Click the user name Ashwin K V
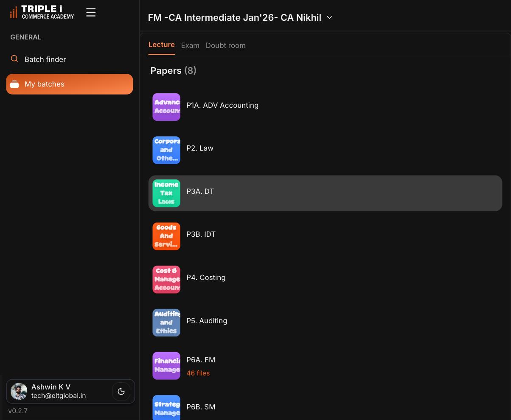 tap(51, 387)
